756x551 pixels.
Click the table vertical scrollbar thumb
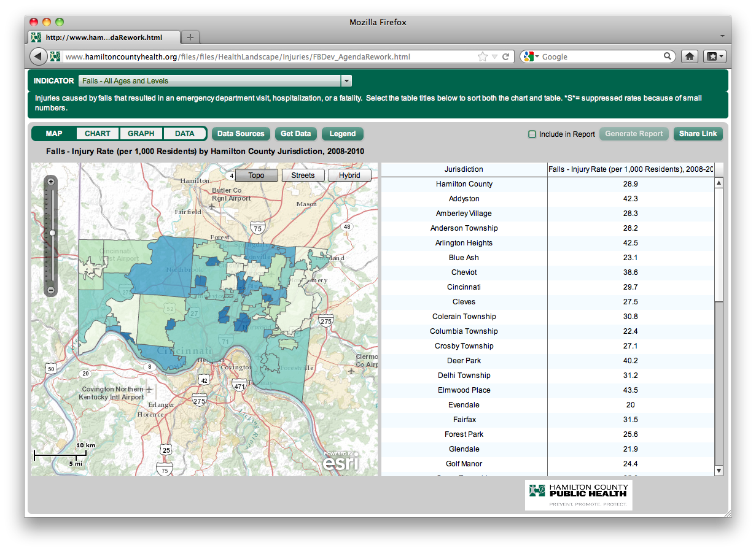(x=719, y=244)
